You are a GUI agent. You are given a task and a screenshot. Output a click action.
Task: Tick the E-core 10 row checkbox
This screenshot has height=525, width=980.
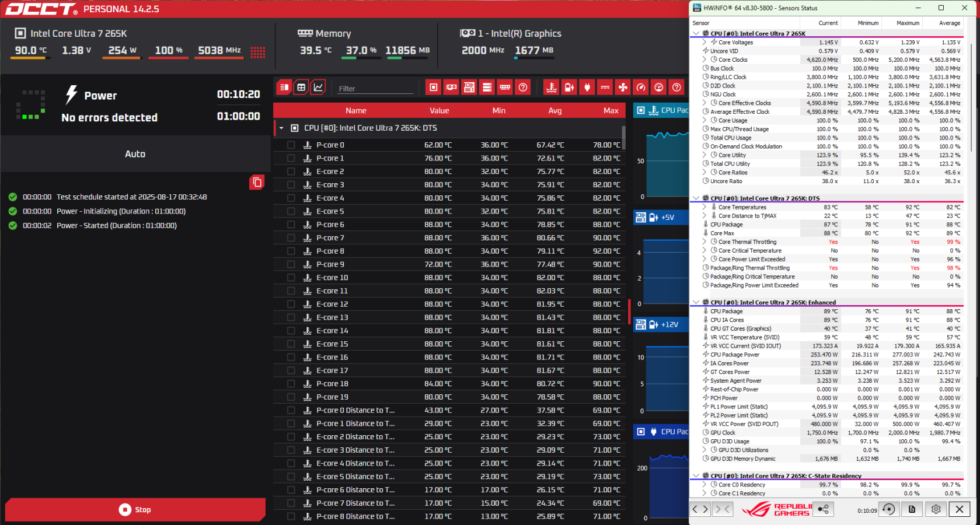(x=291, y=278)
